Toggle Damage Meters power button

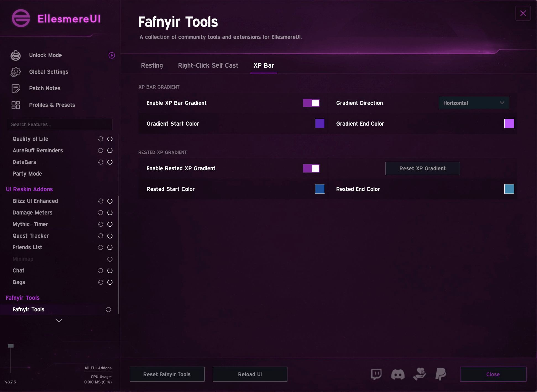point(110,213)
